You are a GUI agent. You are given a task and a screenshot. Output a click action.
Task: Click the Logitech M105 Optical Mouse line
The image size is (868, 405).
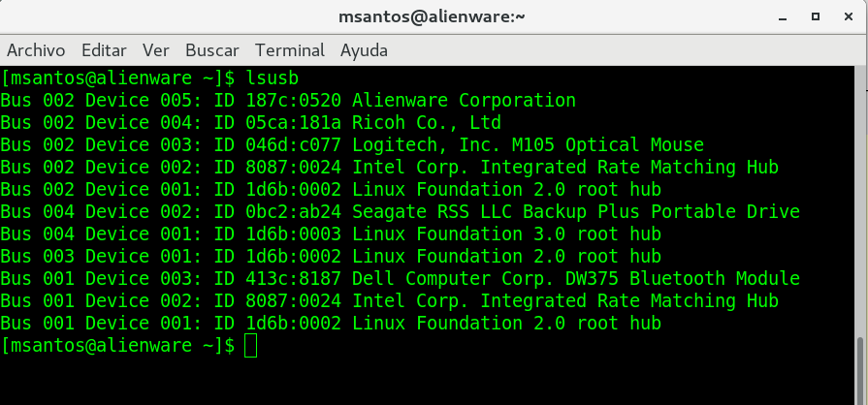(x=352, y=145)
